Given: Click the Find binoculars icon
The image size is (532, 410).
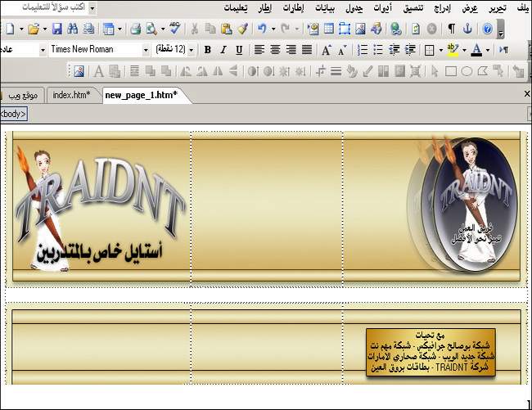Looking at the screenshot, I should point(72,29).
